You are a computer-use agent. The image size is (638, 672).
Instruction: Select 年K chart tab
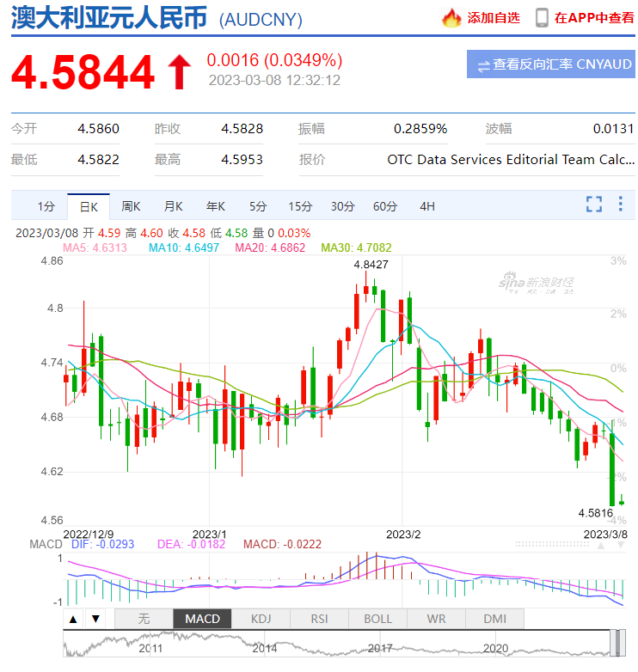point(215,206)
